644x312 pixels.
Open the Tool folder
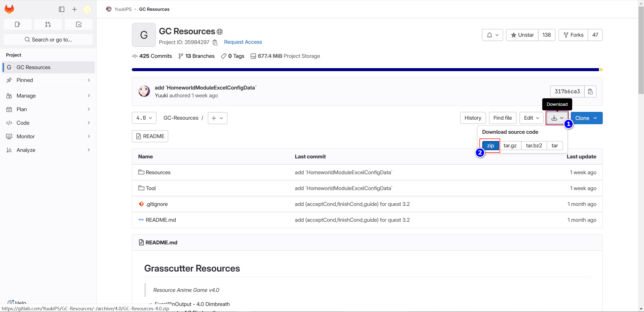pyautogui.click(x=151, y=188)
